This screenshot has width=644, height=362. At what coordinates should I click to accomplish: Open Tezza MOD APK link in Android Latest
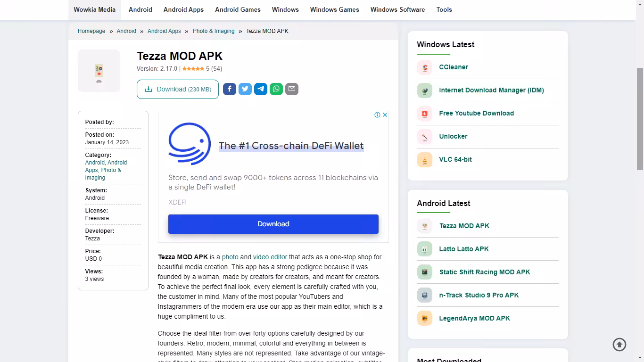point(464,226)
